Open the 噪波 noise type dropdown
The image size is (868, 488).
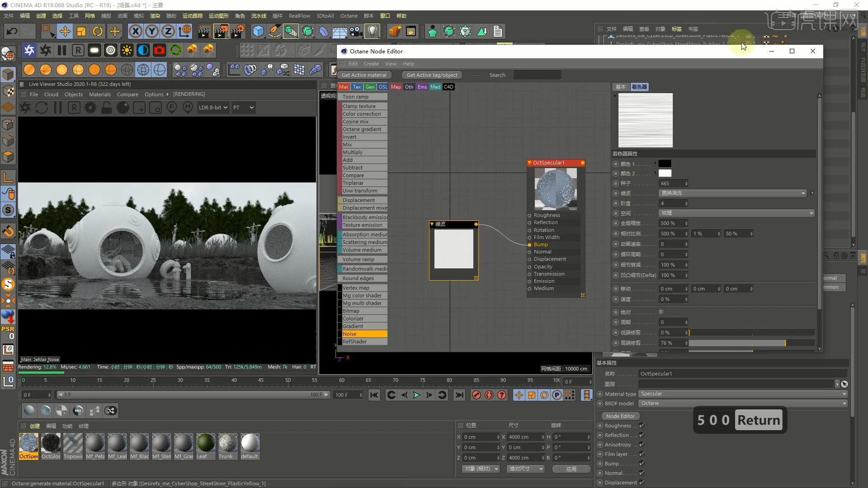(732, 193)
